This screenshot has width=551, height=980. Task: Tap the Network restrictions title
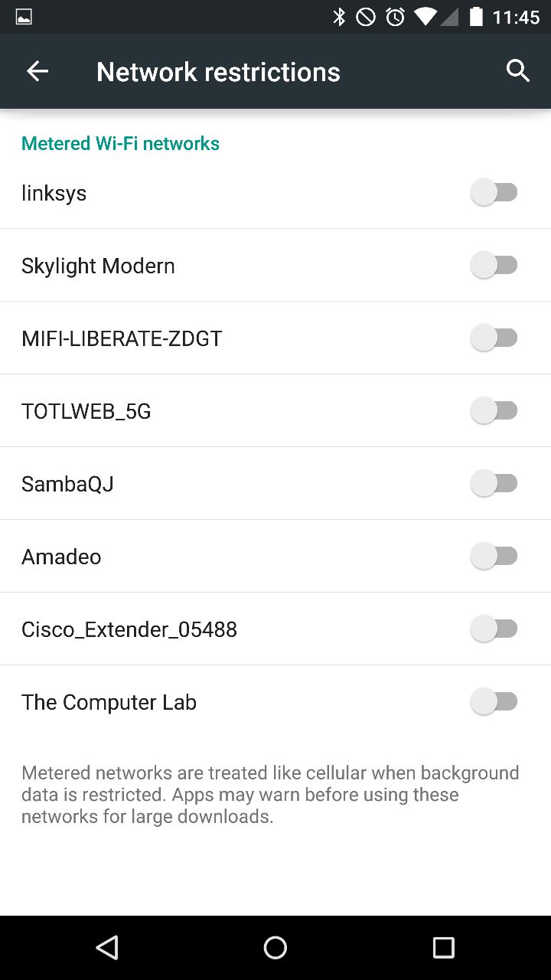[218, 72]
